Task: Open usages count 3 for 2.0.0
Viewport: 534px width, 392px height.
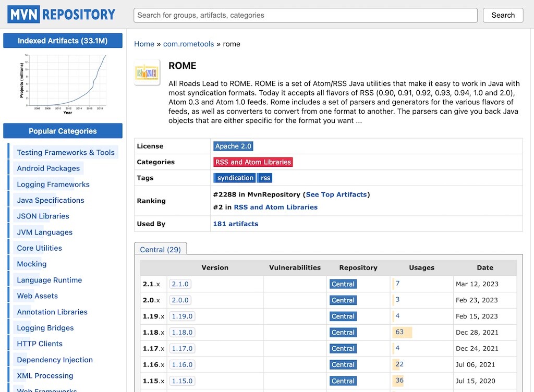Action: click(397, 299)
